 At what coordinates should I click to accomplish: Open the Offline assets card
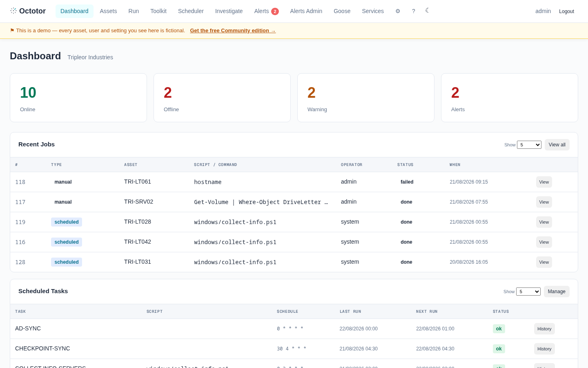(x=222, y=98)
